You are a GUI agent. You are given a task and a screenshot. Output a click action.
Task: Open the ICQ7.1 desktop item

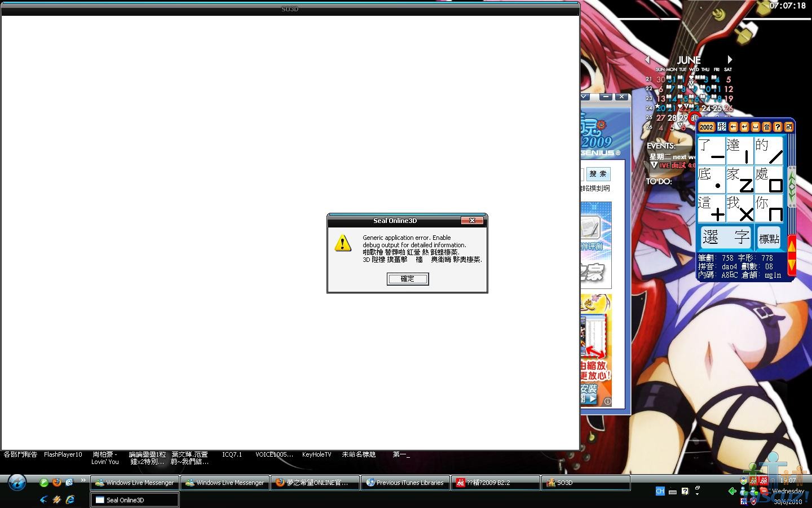pos(232,454)
